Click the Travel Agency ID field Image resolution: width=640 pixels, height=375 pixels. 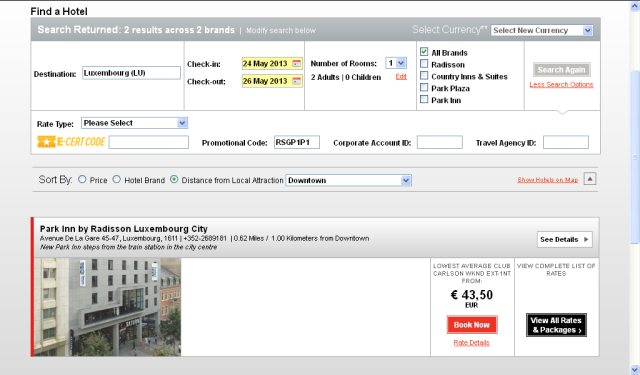click(566, 142)
